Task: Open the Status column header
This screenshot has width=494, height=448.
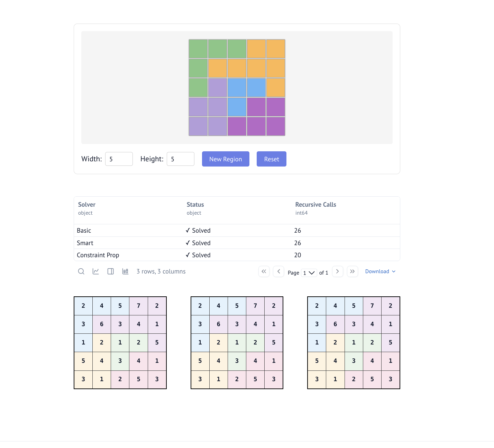Action: pyautogui.click(x=195, y=205)
